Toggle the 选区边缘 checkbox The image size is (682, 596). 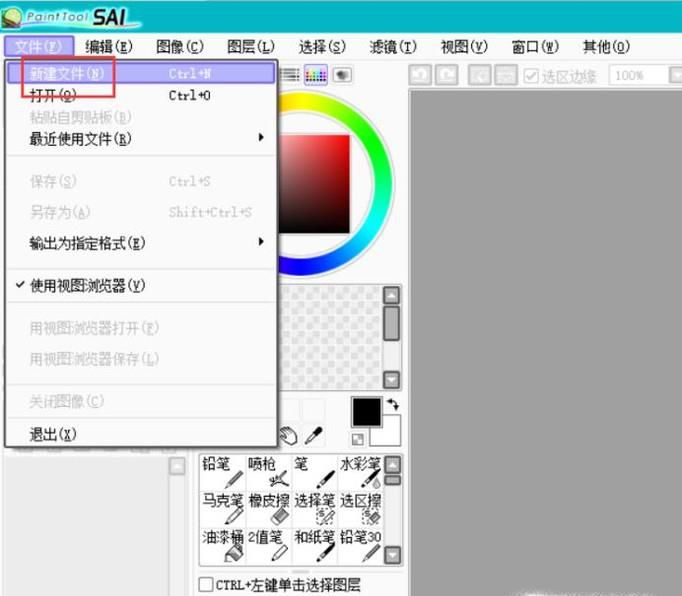[531, 76]
